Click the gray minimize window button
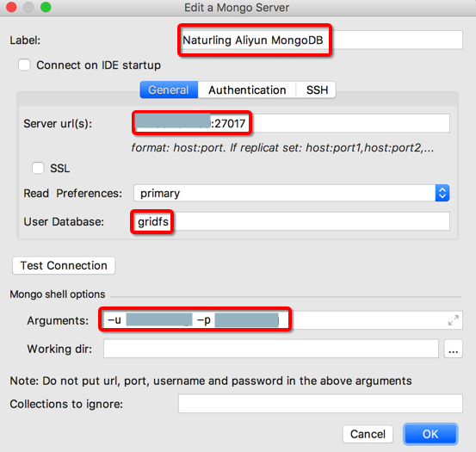The width and height of the screenshot is (476, 452). [x=28, y=7]
